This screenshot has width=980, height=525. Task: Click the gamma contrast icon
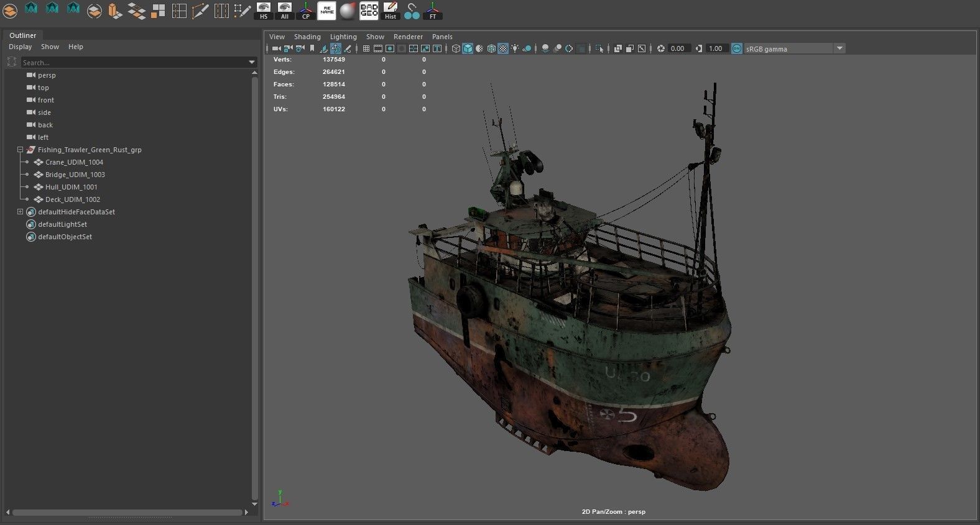click(699, 48)
